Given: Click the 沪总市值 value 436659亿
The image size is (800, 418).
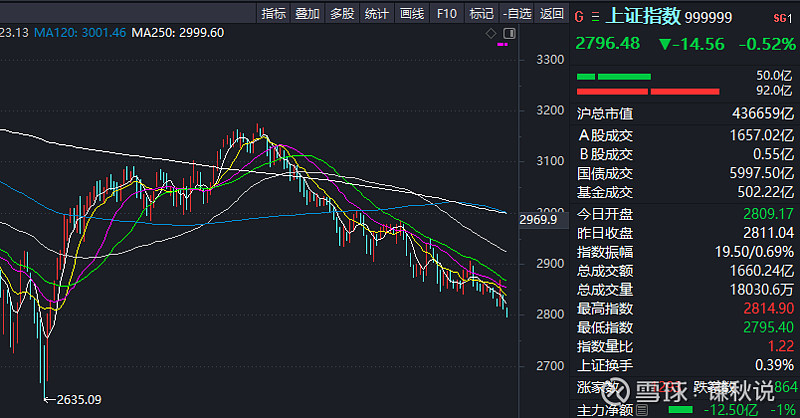Looking at the screenshot, I should click(763, 113).
